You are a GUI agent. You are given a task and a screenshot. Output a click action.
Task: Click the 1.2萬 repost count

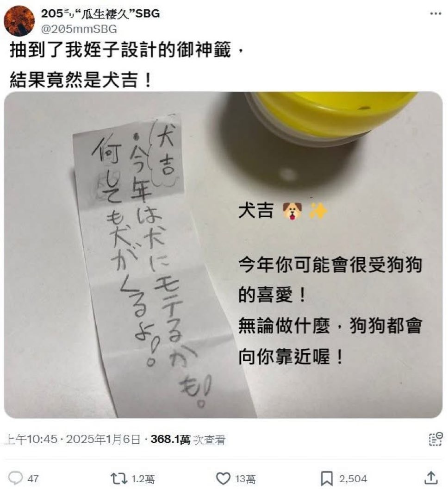143,478
